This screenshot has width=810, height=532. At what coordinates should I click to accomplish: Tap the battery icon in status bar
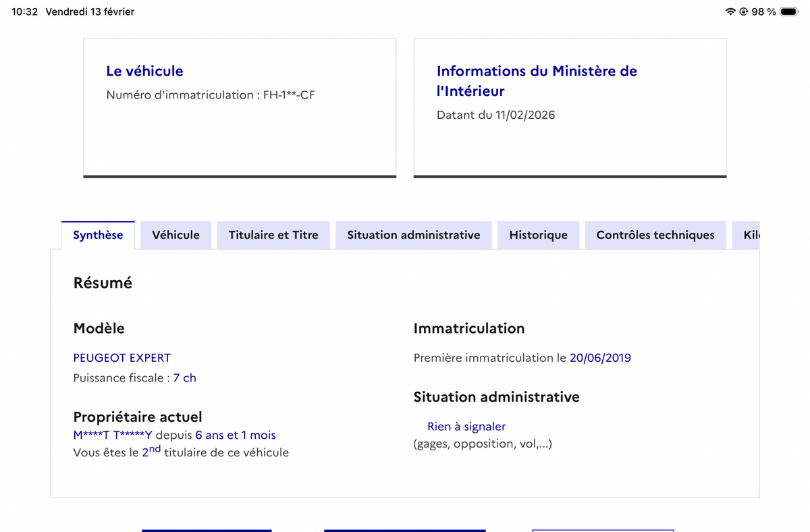789,11
